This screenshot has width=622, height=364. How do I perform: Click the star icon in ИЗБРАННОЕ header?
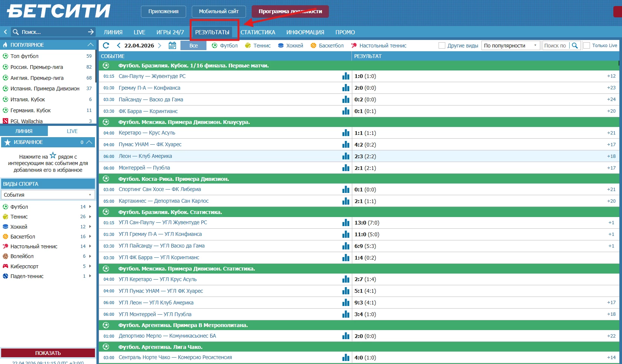point(7,142)
